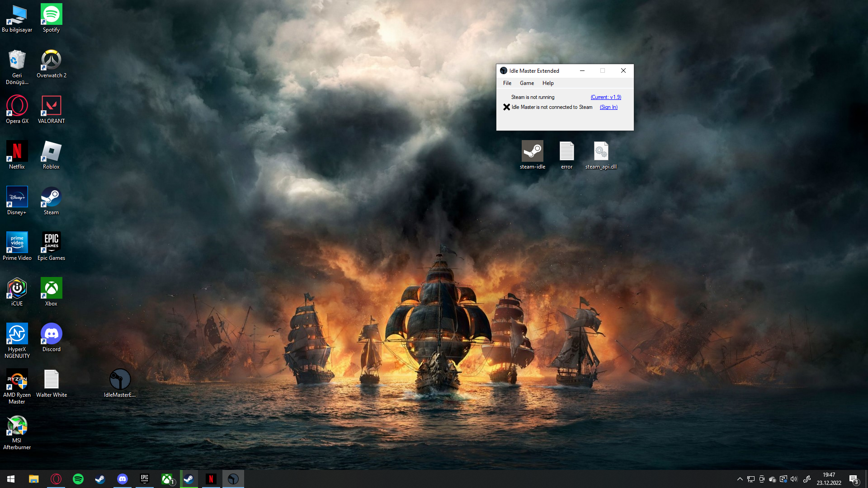
Task: Select the error text file icon
Action: pos(566,152)
